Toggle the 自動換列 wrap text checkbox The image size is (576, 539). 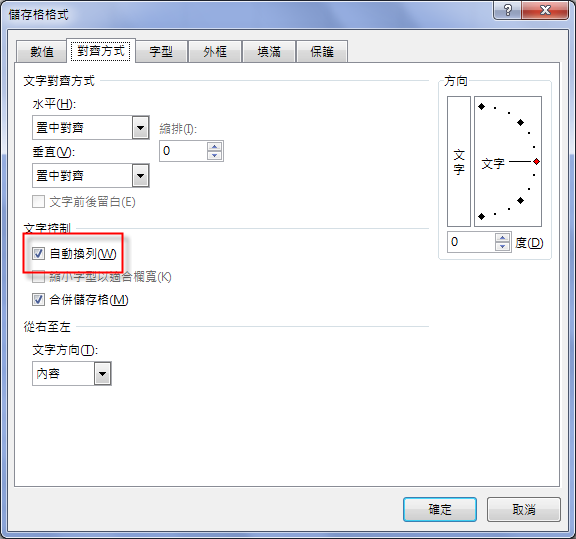[38, 254]
